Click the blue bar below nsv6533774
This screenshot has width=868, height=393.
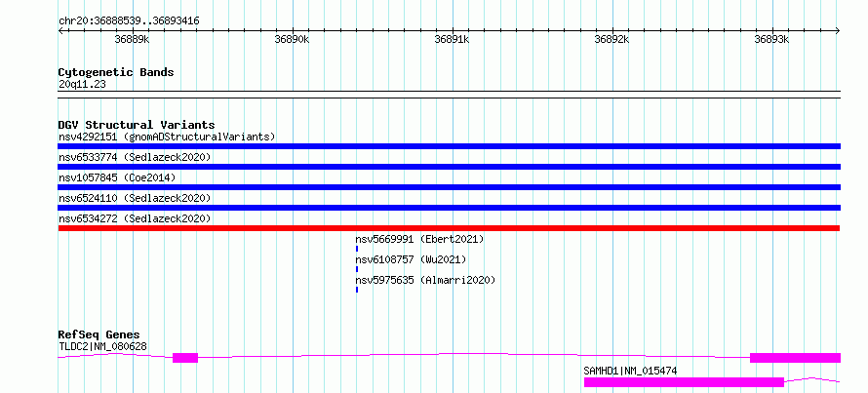(x=449, y=167)
